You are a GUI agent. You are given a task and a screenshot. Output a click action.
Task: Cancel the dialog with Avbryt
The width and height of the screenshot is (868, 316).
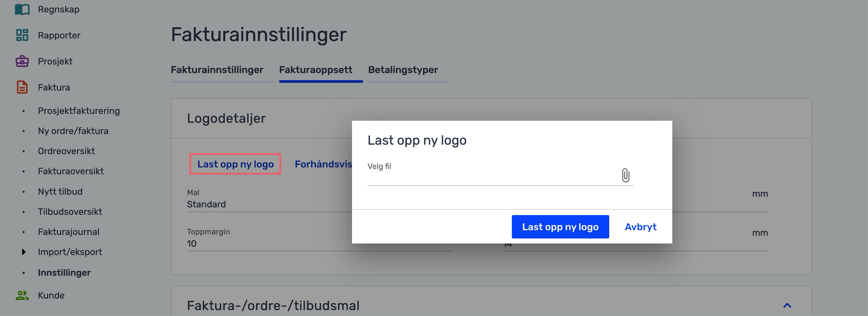(x=640, y=227)
